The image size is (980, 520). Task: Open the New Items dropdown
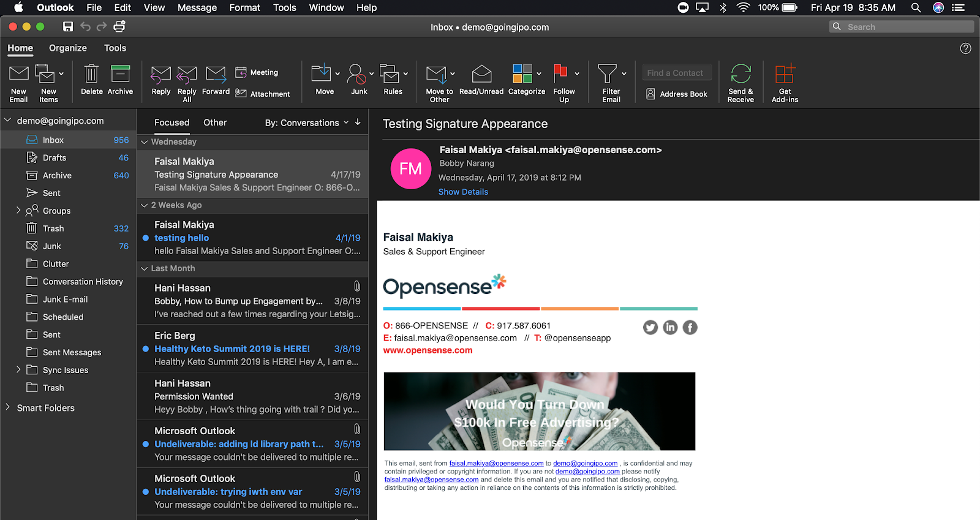[61, 73]
